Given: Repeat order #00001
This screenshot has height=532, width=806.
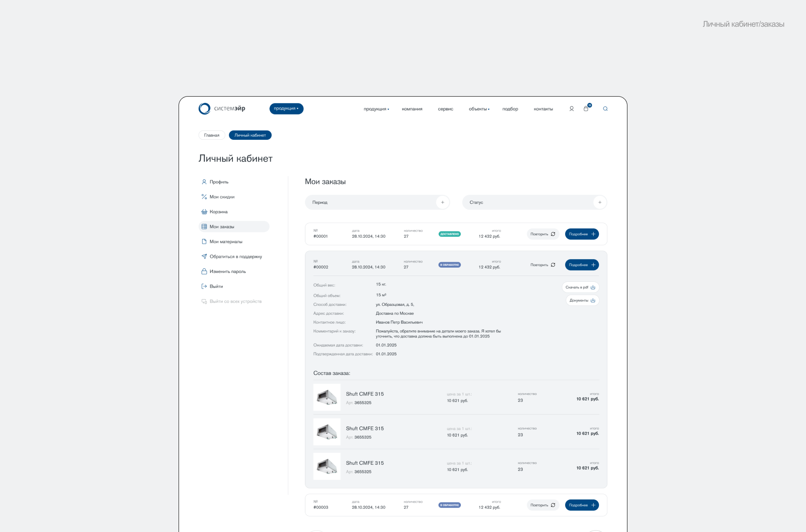Looking at the screenshot, I should click(542, 234).
